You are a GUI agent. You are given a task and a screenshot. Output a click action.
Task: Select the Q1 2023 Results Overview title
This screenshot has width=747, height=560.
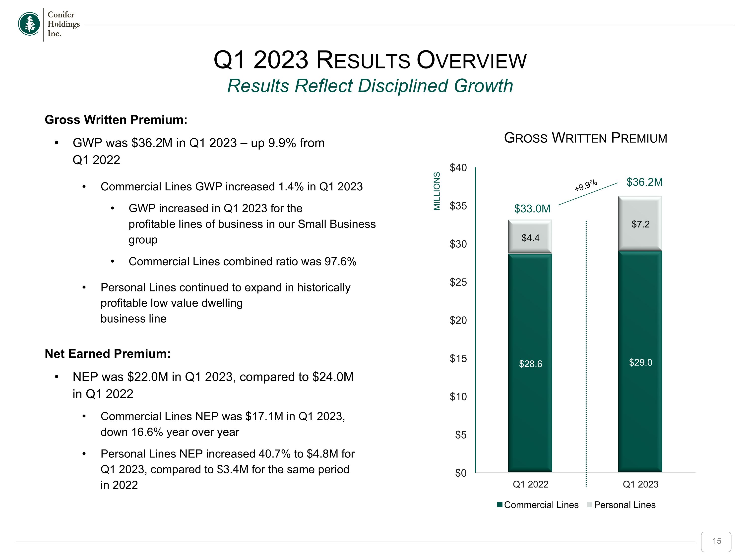370,60
